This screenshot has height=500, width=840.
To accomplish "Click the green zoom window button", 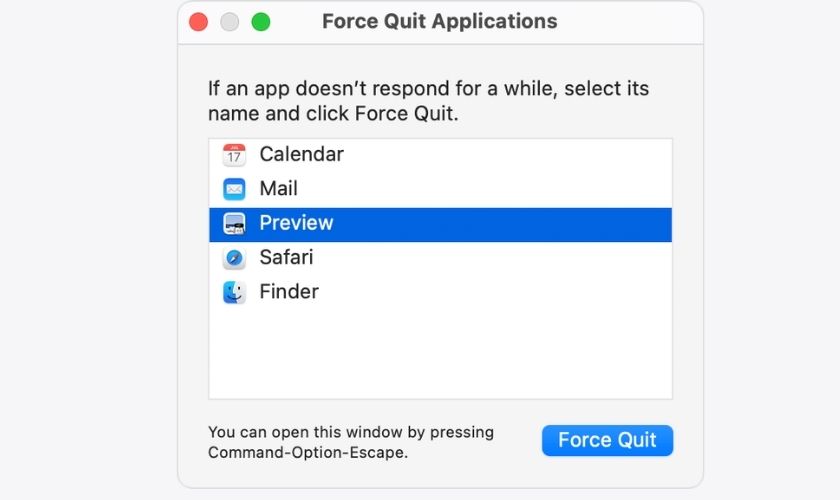I will pyautogui.click(x=260, y=22).
